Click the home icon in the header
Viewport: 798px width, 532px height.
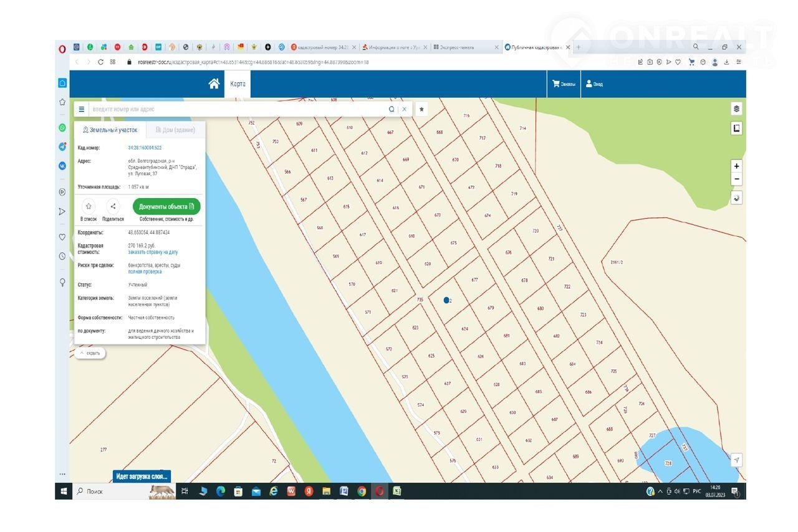coord(214,84)
